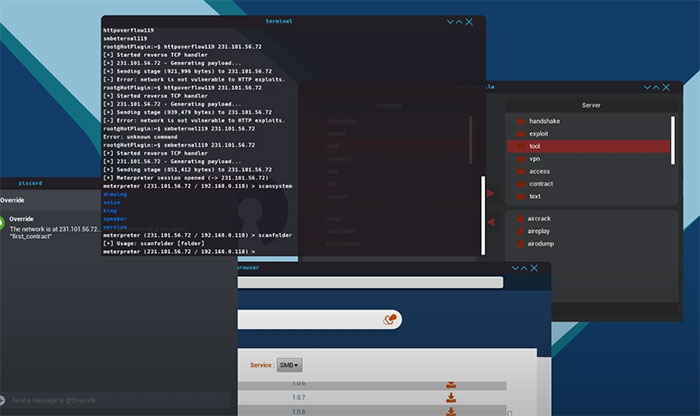Close the file transfer window
The image size is (700, 416).
pyautogui.click(x=666, y=87)
